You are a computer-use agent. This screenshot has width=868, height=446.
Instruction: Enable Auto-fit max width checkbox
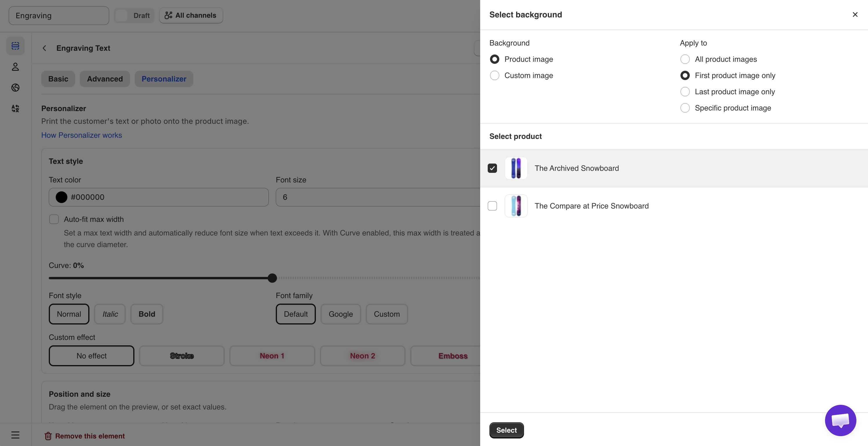[x=54, y=219]
